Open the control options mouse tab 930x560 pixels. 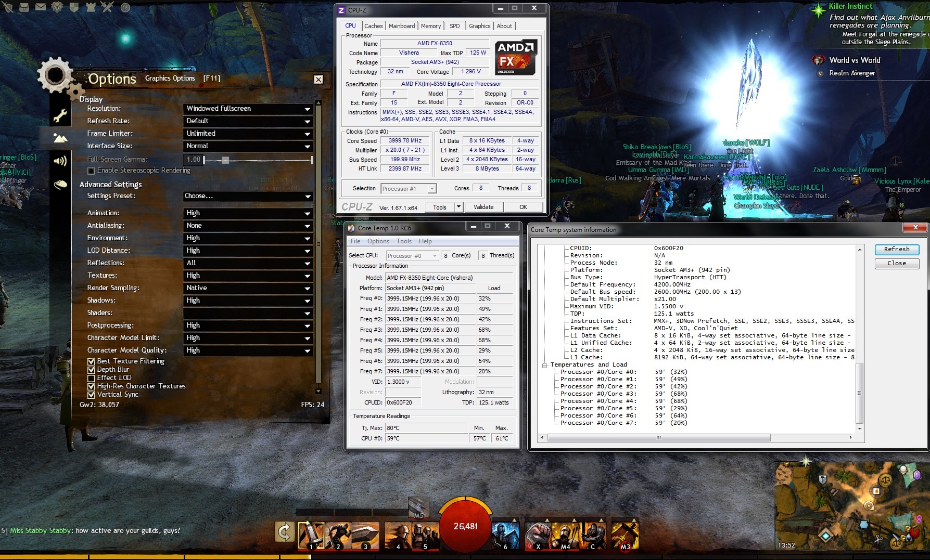[60, 184]
